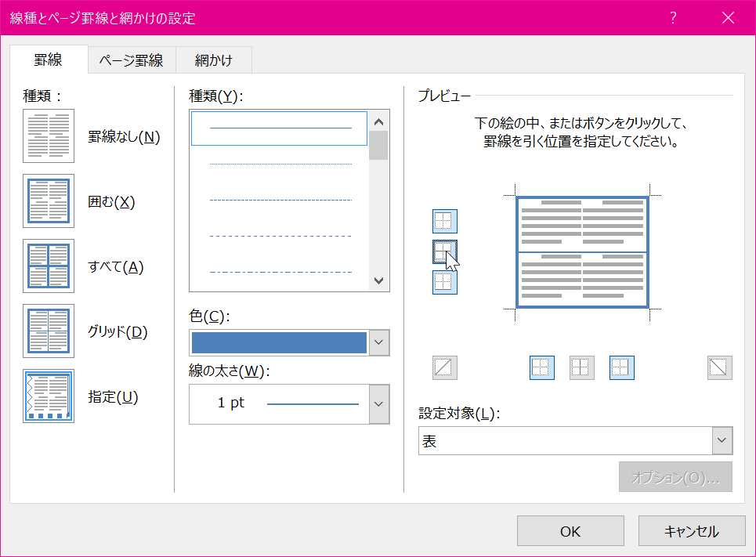Choose the 囲む (box) border setting icon
The height and width of the screenshot is (557, 756).
(49, 201)
